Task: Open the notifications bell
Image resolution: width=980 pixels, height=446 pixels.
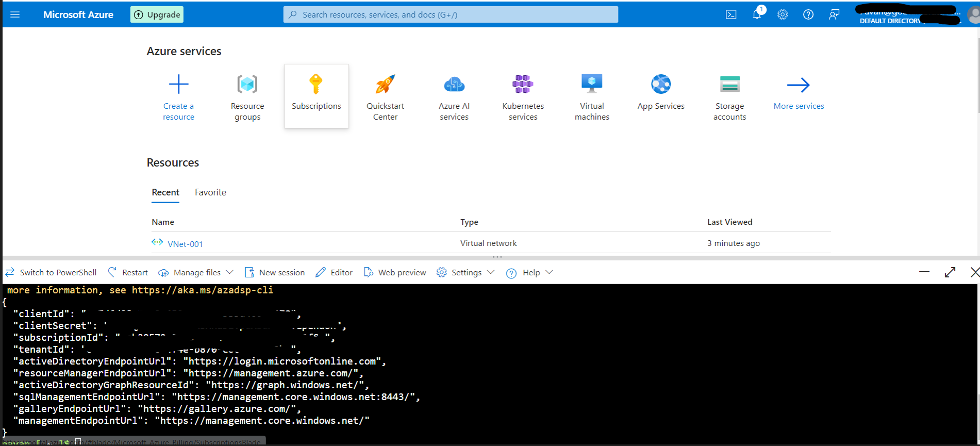Action: pyautogui.click(x=757, y=14)
